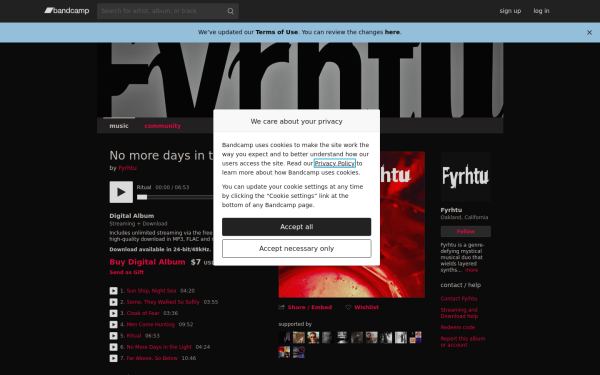Open the first supporter avatar

point(284,338)
